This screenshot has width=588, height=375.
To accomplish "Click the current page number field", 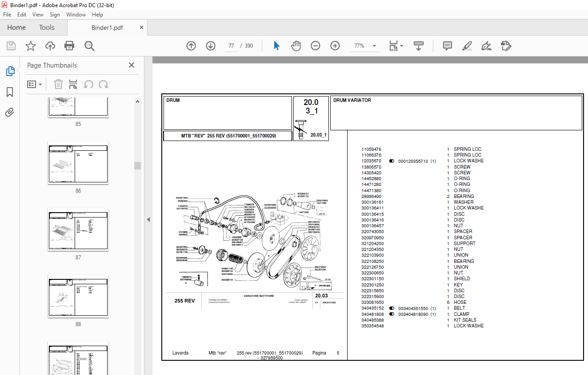I will pos(231,46).
